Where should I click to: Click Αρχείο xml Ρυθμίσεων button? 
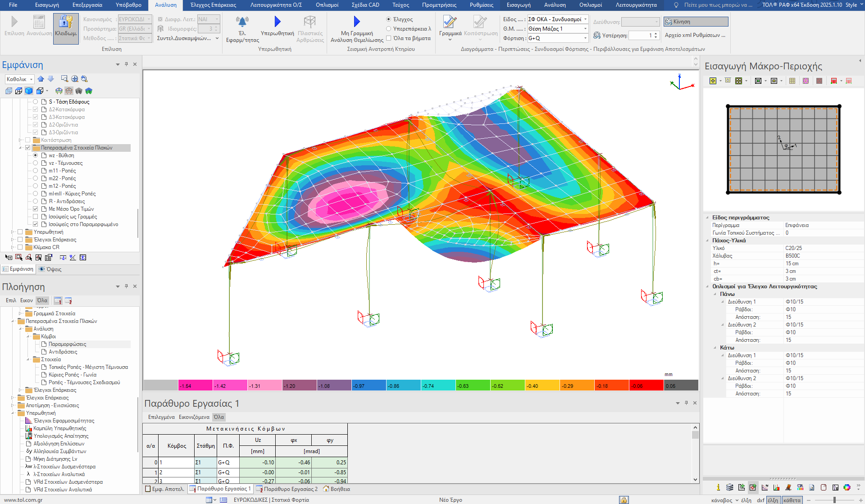tap(695, 35)
